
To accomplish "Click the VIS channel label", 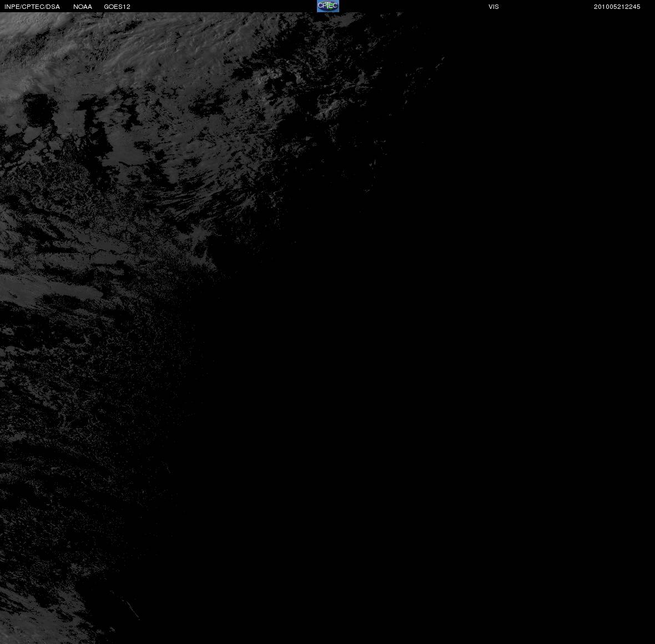I will point(493,7).
